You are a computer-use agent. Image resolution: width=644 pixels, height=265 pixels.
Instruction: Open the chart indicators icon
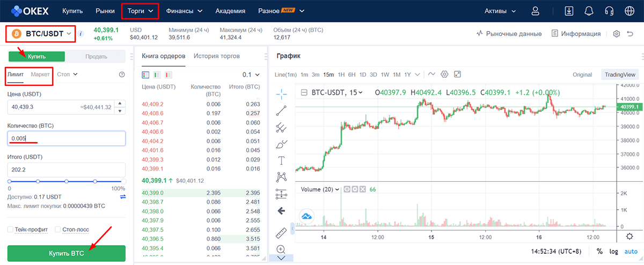click(431, 74)
